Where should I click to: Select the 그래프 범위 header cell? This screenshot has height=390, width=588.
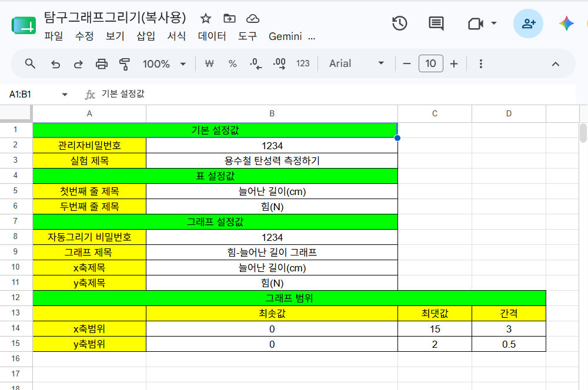pos(289,298)
